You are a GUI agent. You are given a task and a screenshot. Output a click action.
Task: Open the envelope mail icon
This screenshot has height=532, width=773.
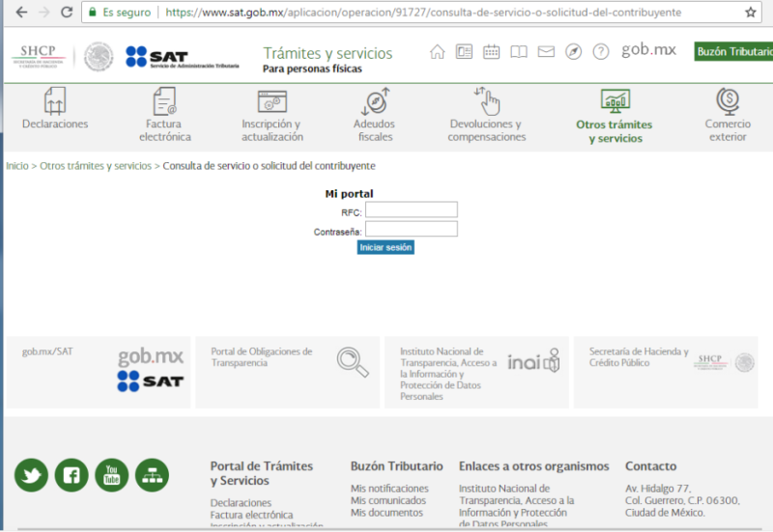(546, 51)
